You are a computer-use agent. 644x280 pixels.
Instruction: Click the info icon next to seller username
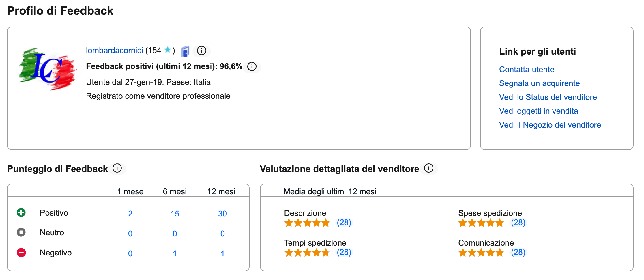(201, 51)
